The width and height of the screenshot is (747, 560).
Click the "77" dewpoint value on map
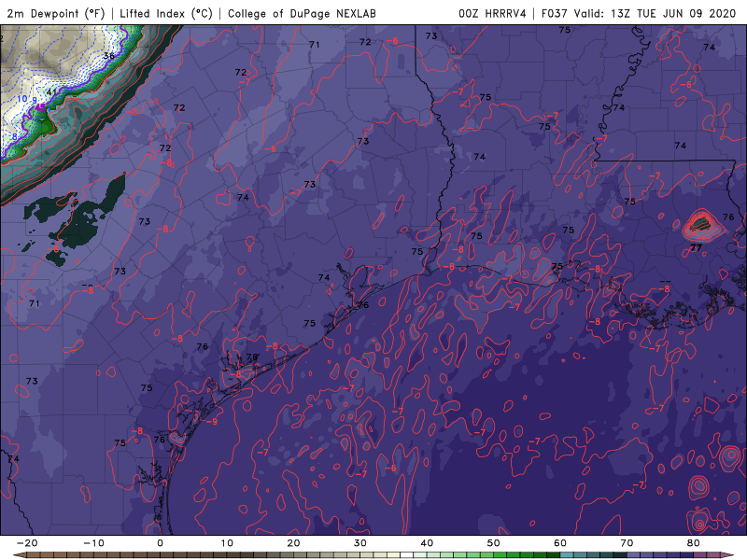point(696,248)
